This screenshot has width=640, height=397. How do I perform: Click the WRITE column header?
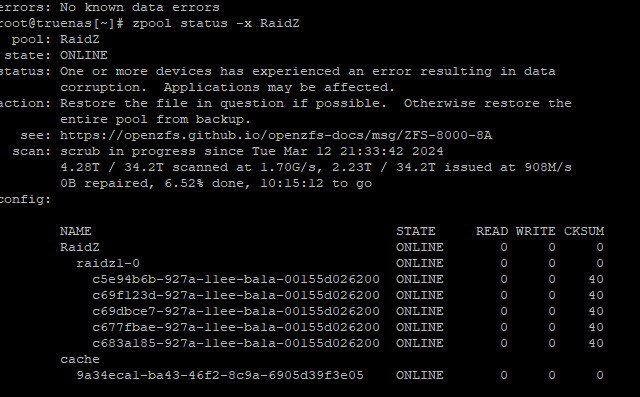point(536,231)
